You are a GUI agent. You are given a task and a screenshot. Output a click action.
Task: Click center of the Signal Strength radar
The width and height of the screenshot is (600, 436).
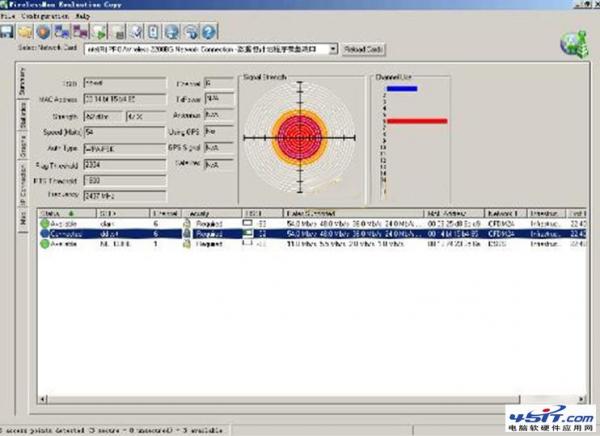click(x=300, y=137)
